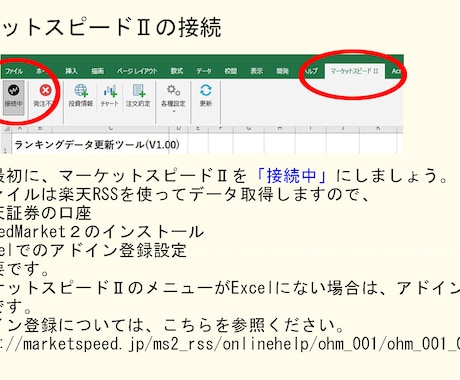Click the heading ending in スピードⅡの接続
This screenshot has width=460, height=380.
pos(111,27)
